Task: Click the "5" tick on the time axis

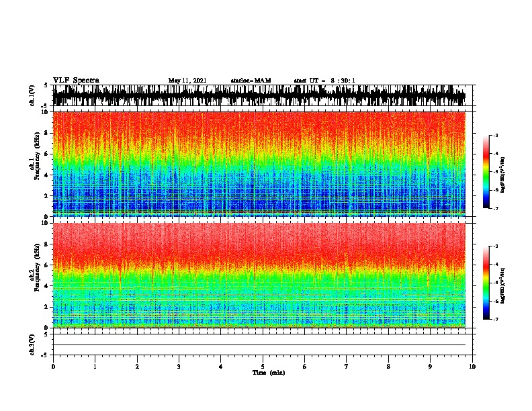Action: pyautogui.click(x=263, y=367)
